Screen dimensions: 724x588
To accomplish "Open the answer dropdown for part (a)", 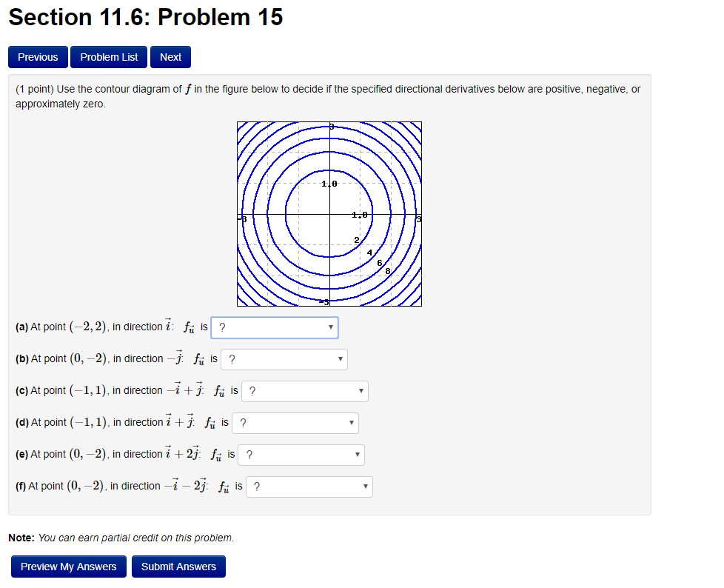I will coord(274,327).
